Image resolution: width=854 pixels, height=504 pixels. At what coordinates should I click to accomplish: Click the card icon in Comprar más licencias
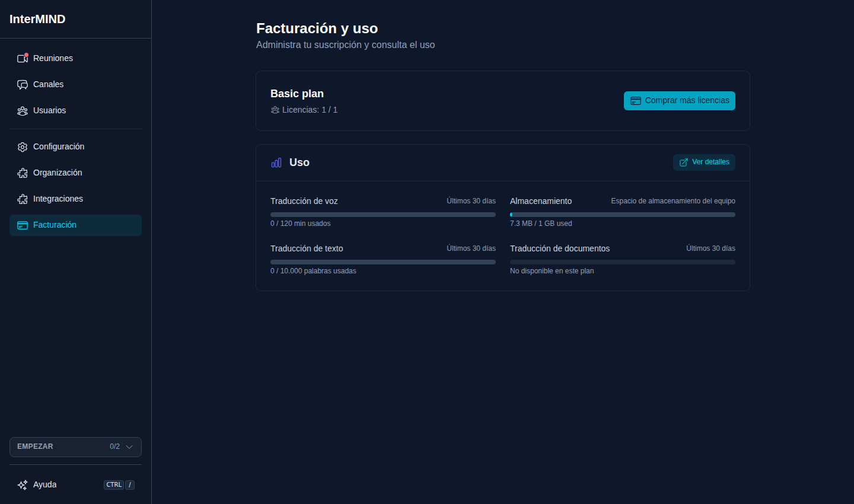tap(636, 101)
